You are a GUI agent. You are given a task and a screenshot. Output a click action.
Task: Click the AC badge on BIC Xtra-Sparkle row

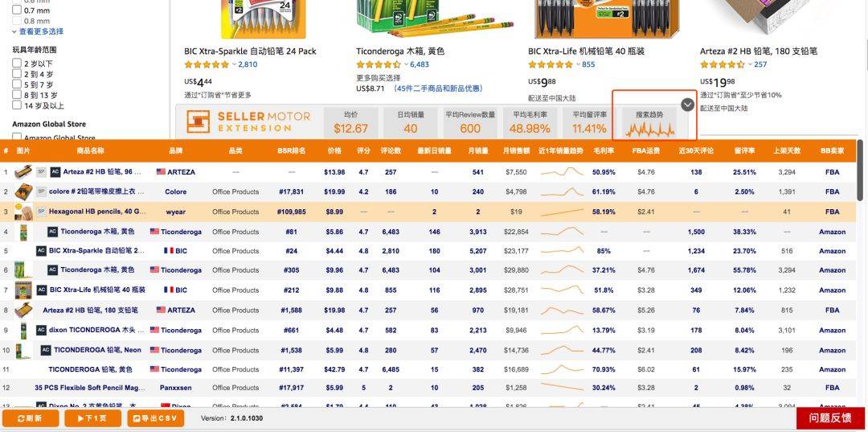(41, 251)
